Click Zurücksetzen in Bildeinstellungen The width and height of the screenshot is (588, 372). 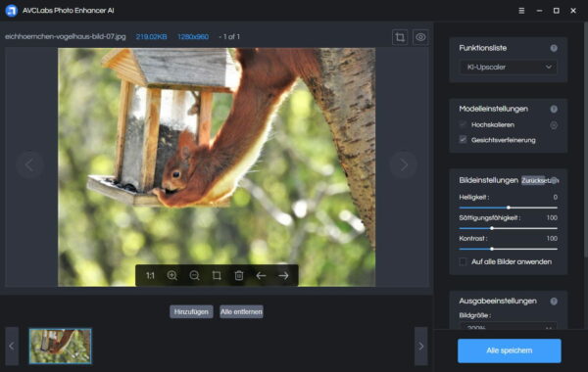tap(534, 180)
